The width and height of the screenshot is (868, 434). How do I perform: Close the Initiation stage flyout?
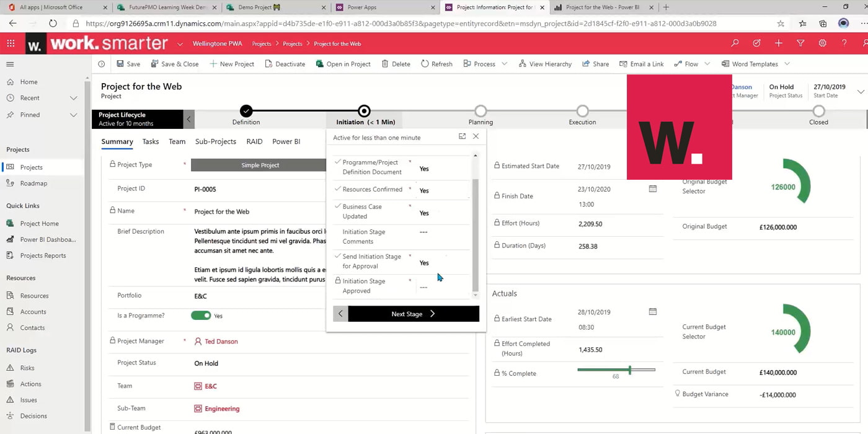pyautogui.click(x=476, y=136)
